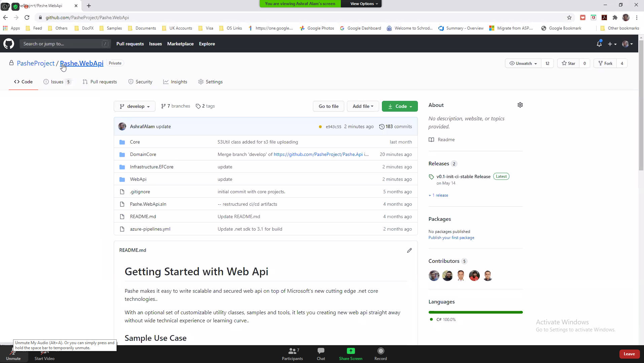Image resolution: width=644 pixels, height=363 pixels.
Task: Click the Leave meeting button
Action: (x=629, y=354)
